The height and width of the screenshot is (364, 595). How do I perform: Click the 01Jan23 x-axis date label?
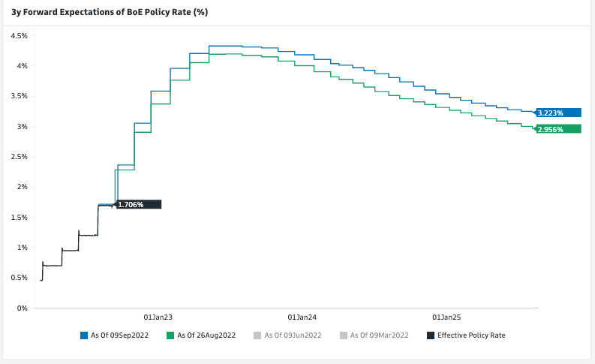coord(158,317)
